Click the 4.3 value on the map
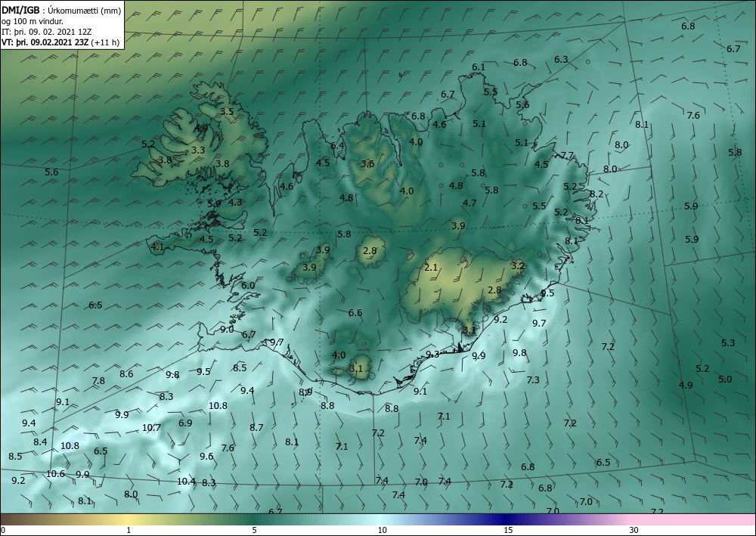 click(x=235, y=203)
